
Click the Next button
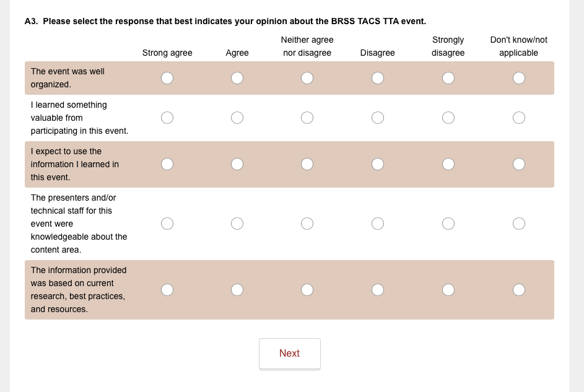coord(290,354)
